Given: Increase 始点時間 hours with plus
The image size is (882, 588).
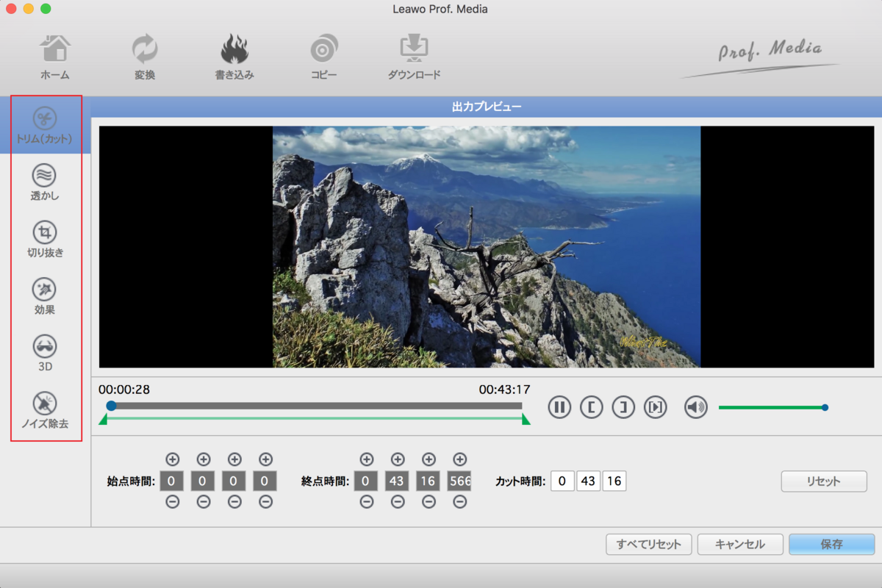Looking at the screenshot, I should pyautogui.click(x=173, y=459).
